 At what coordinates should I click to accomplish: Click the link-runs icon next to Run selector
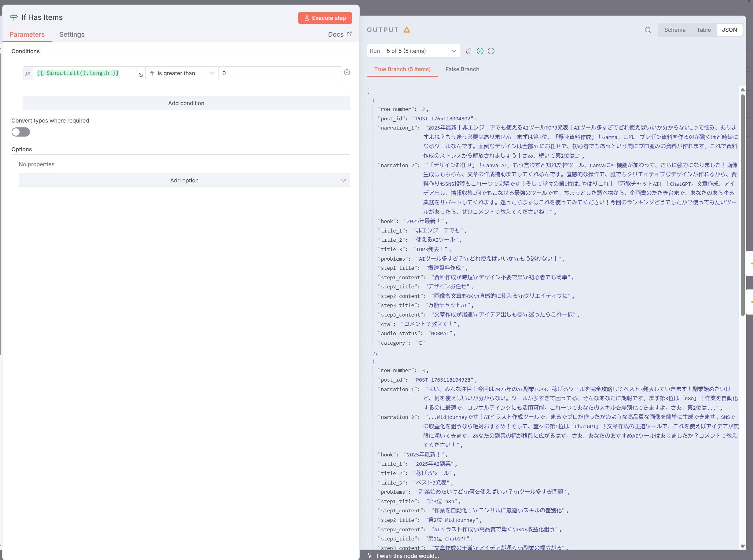469,51
